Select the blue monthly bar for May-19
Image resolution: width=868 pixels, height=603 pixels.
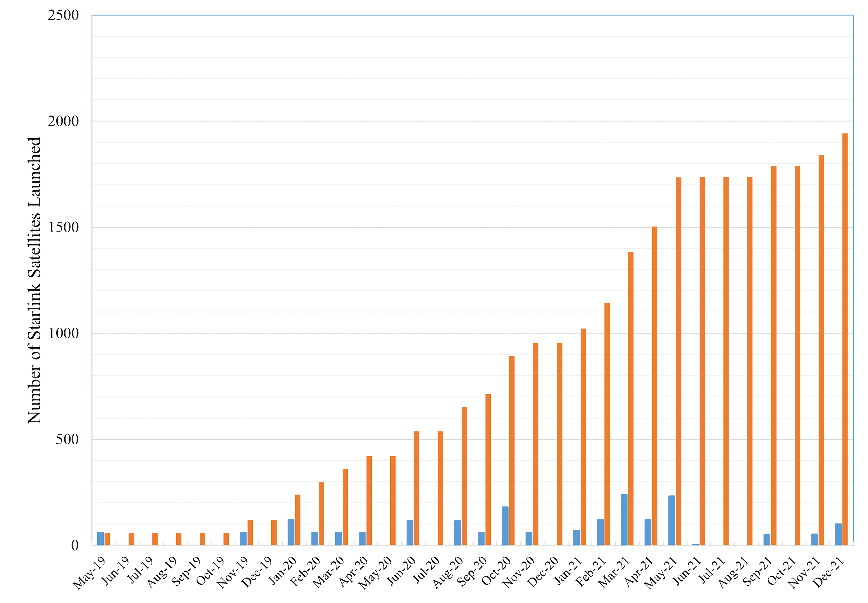[x=100, y=539]
